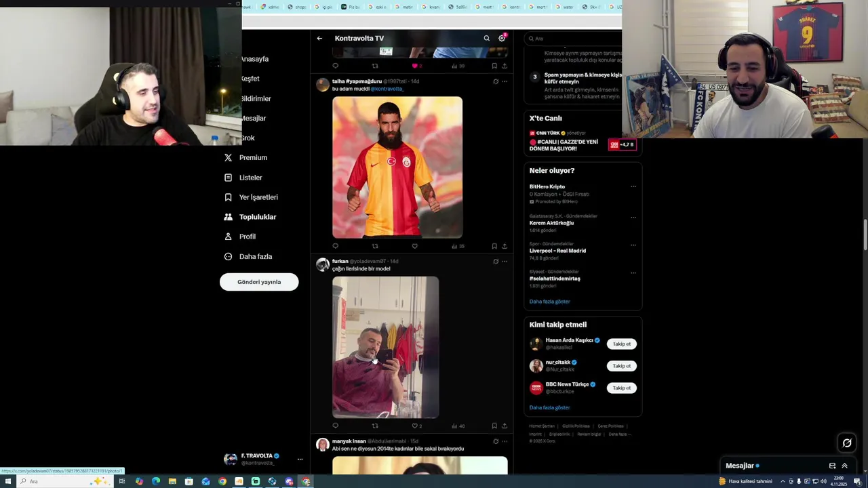Open options for Kerem Aktürkoğlu trend
Screen dimensions: 868x488
pos(633,217)
